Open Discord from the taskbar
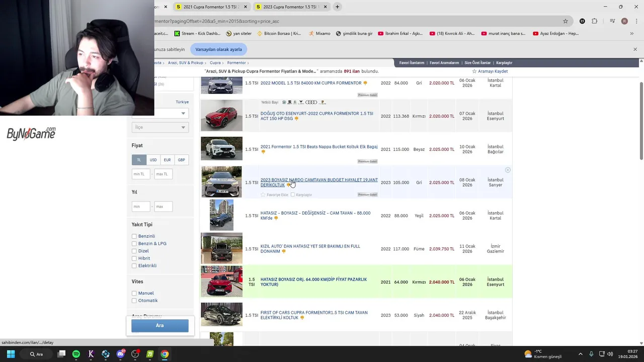The image size is (644, 362). (120, 354)
